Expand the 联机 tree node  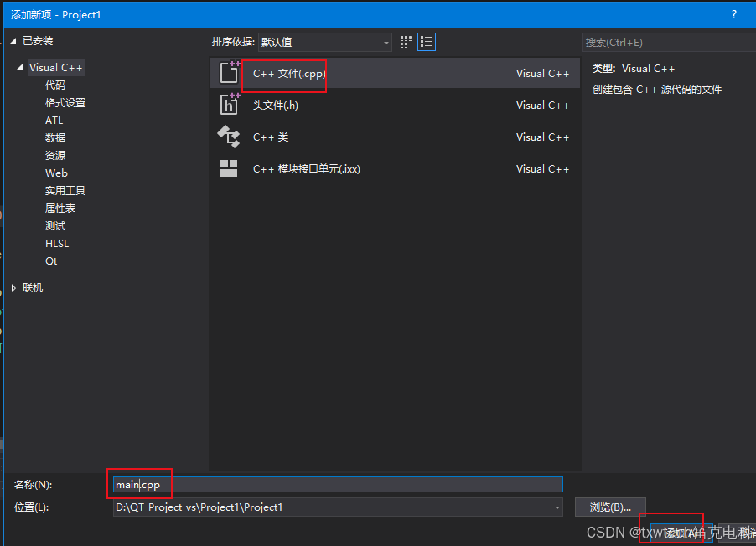[13, 288]
